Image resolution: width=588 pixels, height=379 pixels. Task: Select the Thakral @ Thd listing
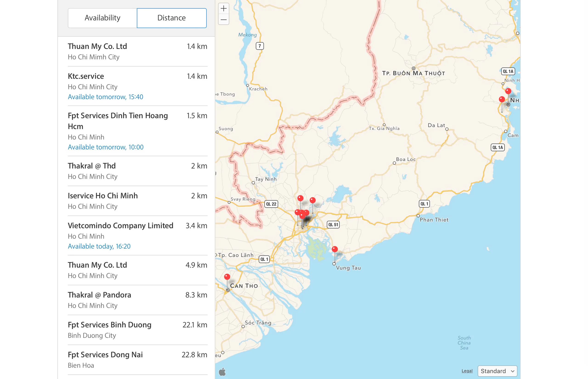pyautogui.click(x=138, y=171)
